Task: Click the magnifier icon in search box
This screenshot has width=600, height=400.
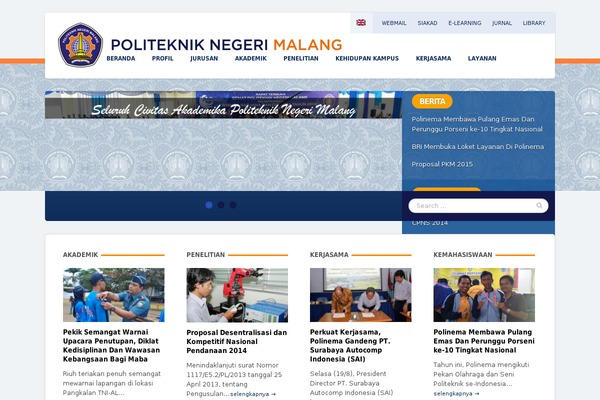Action: pos(539,206)
